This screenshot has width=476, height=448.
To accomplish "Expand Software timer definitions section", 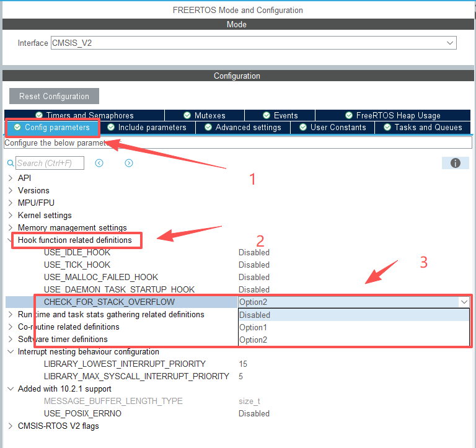I will (11, 340).
